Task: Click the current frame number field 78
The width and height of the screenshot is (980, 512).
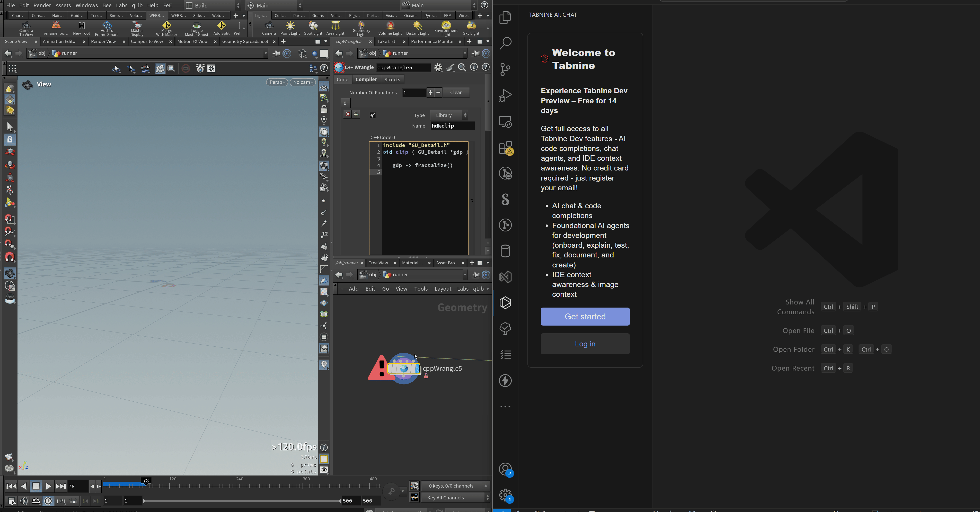Action: pos(78,486)
